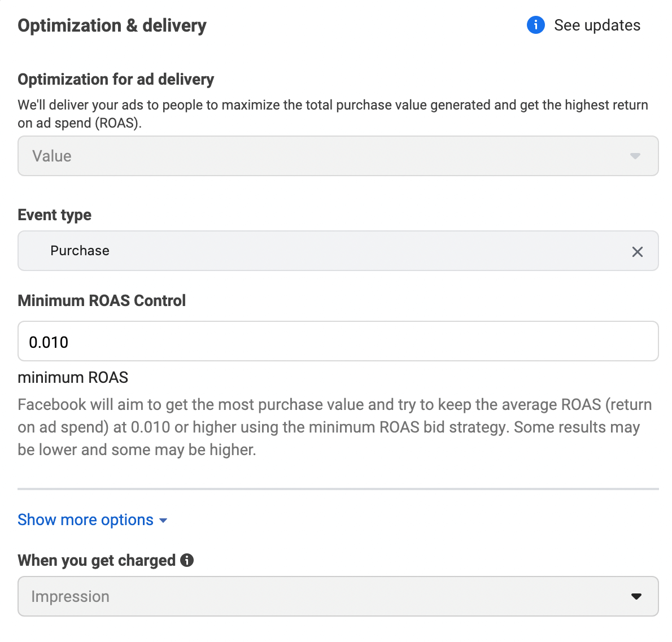The height and width of the screenshot is (642, 672).
Task: Click the info icon beside When you get charged
Action: (187, 560)
